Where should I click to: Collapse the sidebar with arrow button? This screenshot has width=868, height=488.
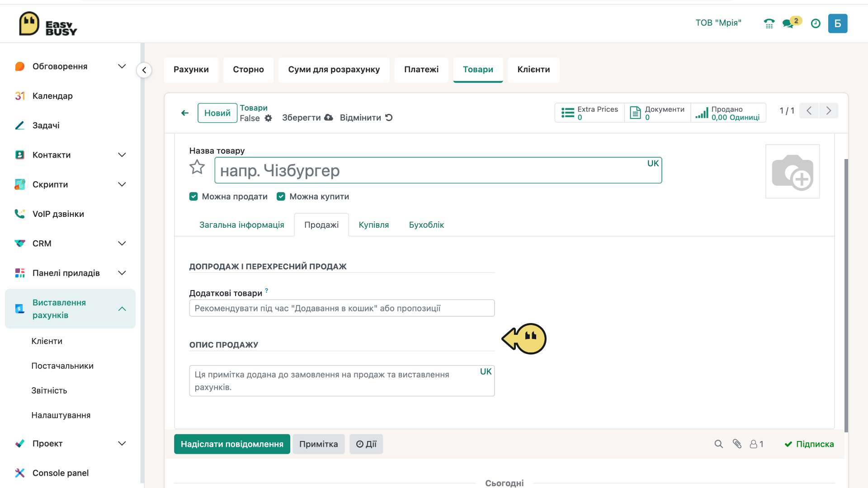click(144, 70)
